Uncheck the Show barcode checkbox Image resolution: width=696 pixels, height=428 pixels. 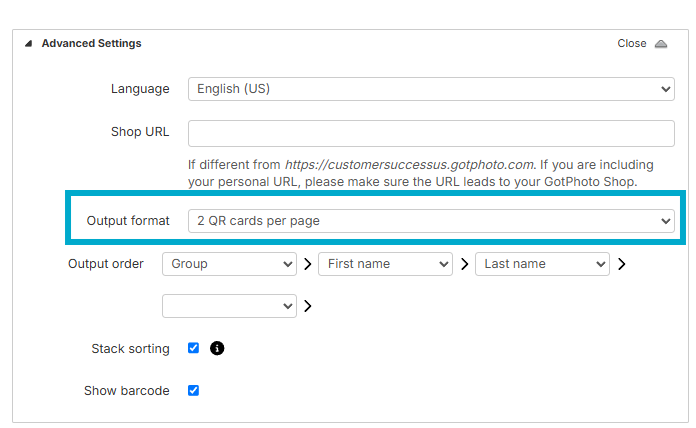[x=193, y=391]
